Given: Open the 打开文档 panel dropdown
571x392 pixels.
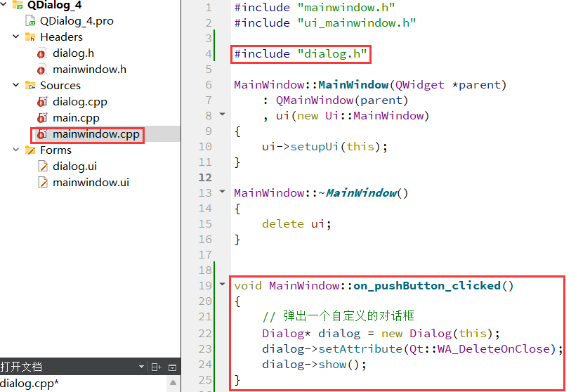Looking at the screenshot, I should tap(141, 367).
